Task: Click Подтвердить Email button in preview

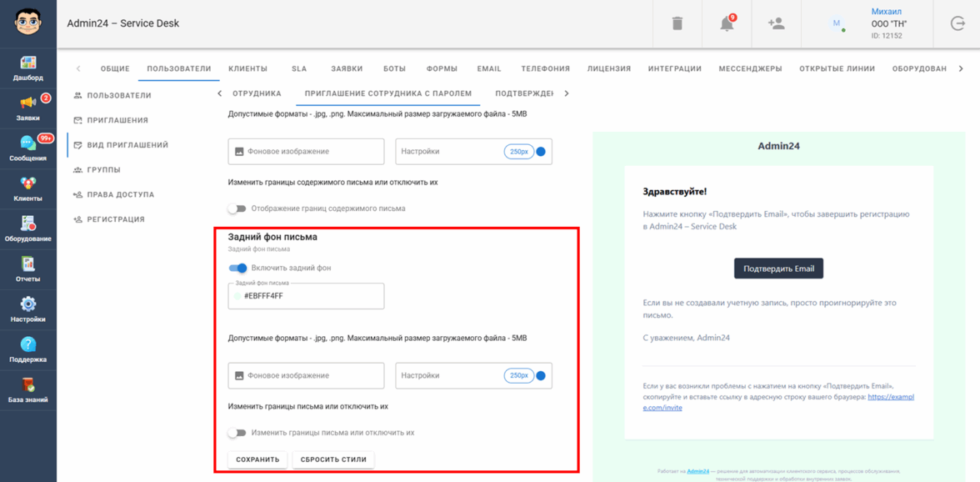Action: [x=778, y=269]
